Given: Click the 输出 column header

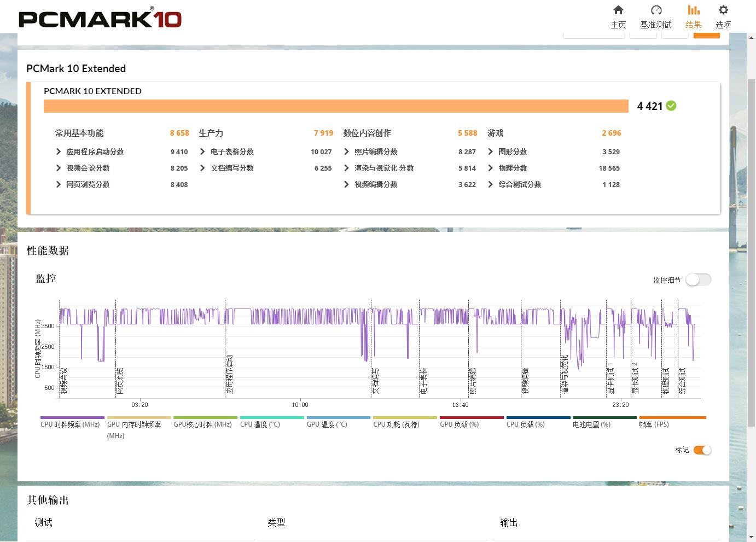Looking at the screenshot, I should [509, 522].
